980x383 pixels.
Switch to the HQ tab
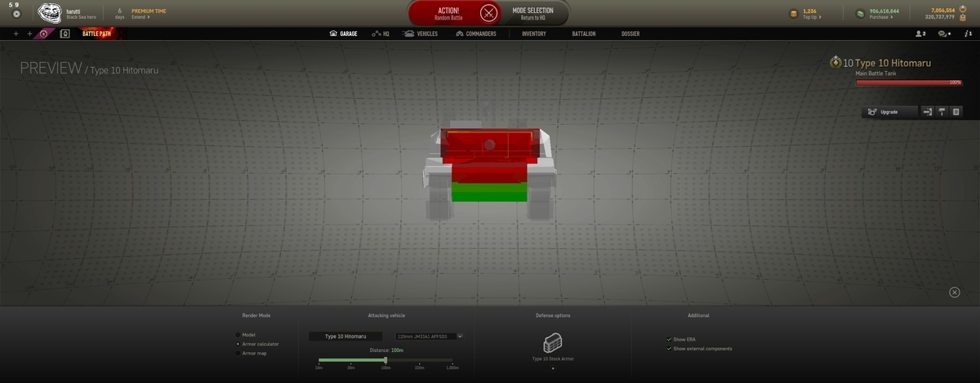[381, 34]
